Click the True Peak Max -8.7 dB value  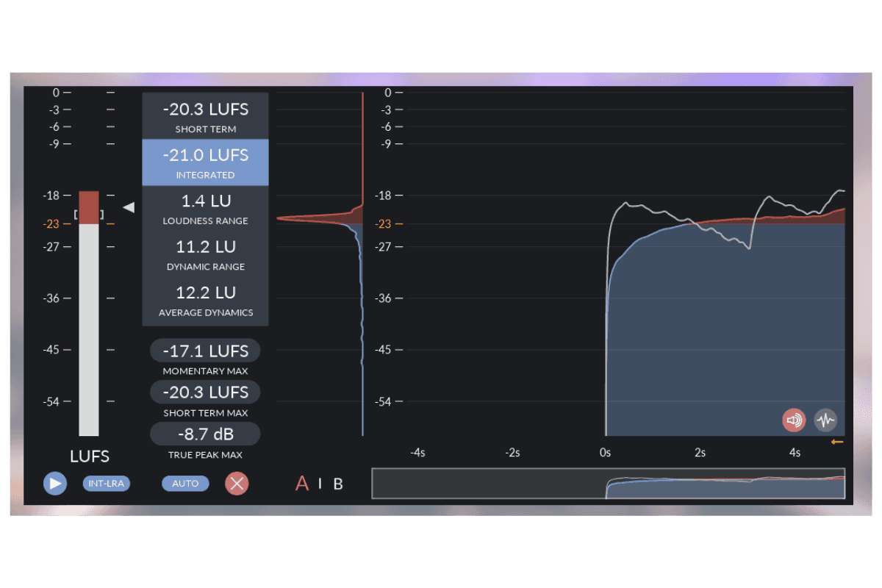(x=205, y=434)
